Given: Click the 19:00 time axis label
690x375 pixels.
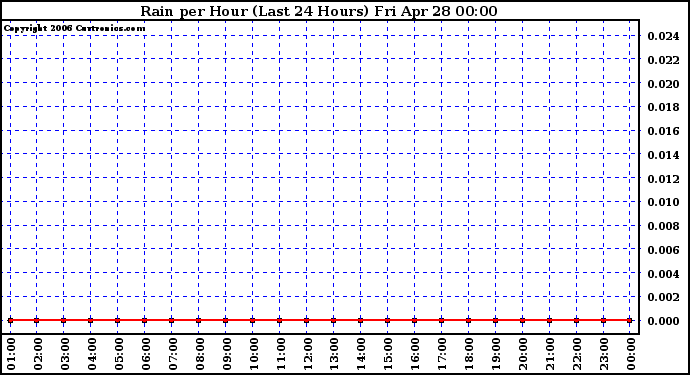Looking at the screenshot, I should click(496, 354).
